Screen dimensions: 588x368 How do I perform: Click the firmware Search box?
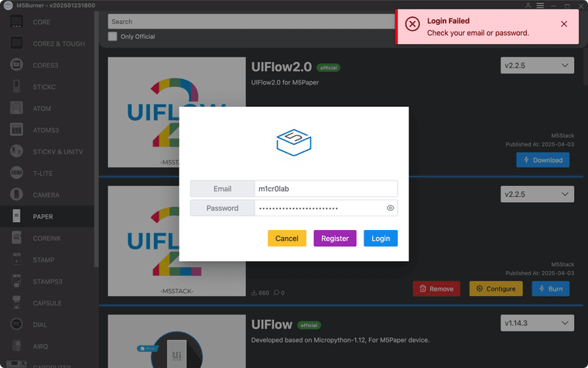[x=251, y=22]
